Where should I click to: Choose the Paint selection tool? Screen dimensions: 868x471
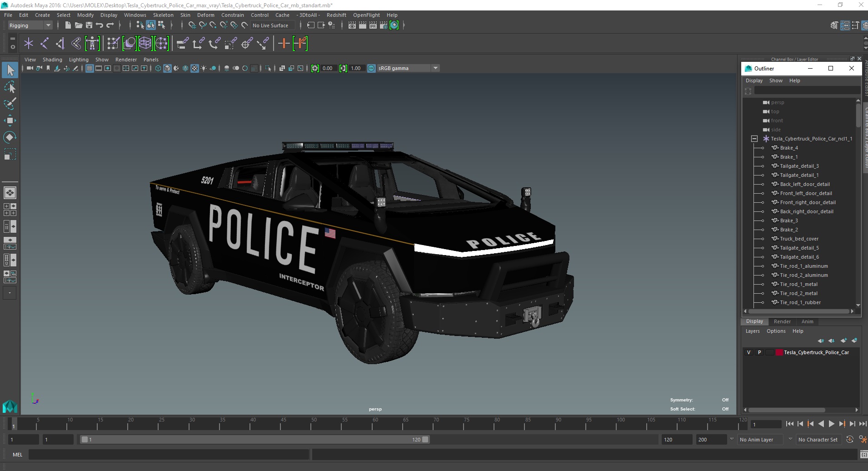10,104
